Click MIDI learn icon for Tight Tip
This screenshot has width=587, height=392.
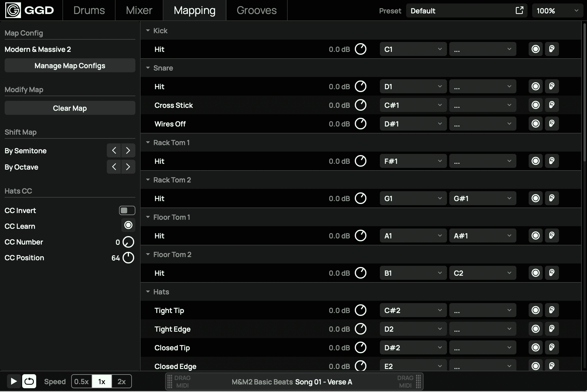[x=535, y=310]
